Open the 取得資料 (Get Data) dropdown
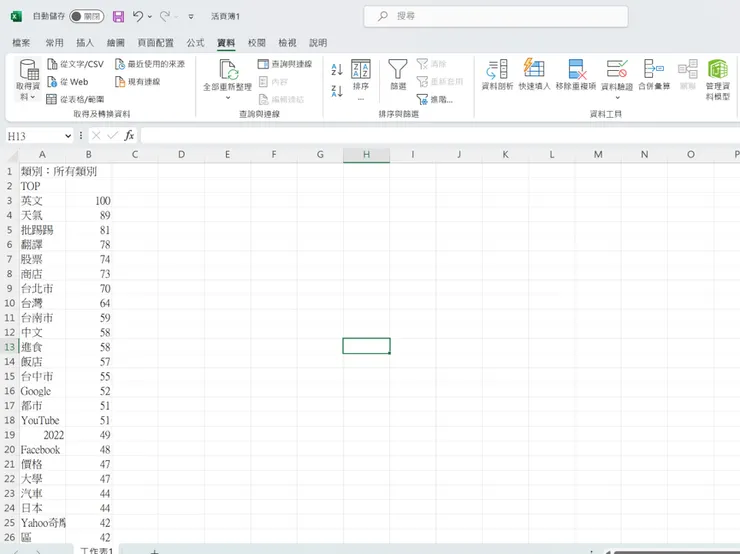This screenshot has width=740, height=554. click(x=28, y=79)
